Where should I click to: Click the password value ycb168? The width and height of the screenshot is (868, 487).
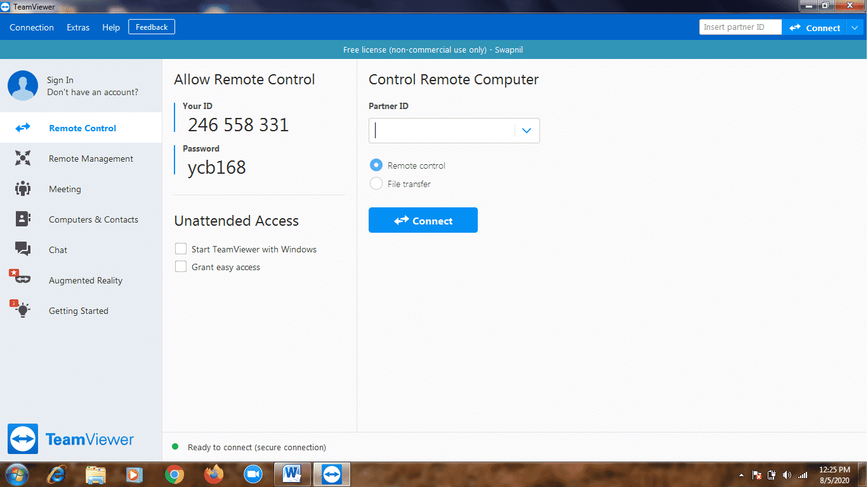pos(217,167)
